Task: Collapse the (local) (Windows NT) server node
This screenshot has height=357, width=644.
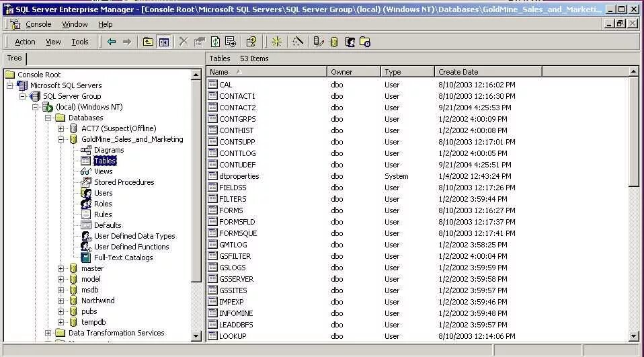Action: tap(36, 107)
